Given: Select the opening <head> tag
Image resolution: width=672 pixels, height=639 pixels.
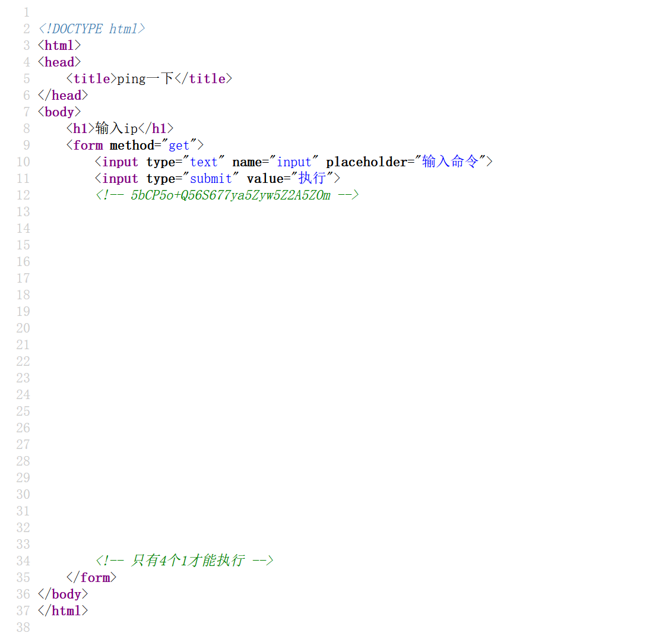Looking at the screenshot, I should point(59,62).
